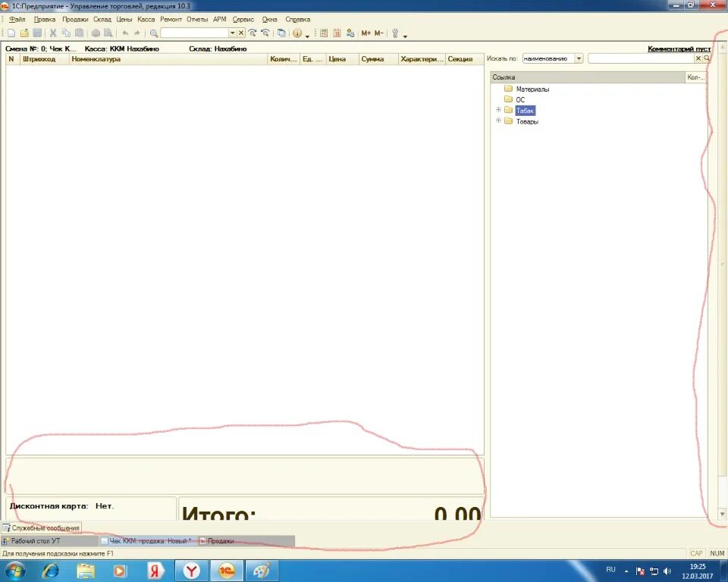Clear the toolbar search field with X
This screenshot has height=582, width=728.
[241, 33]
